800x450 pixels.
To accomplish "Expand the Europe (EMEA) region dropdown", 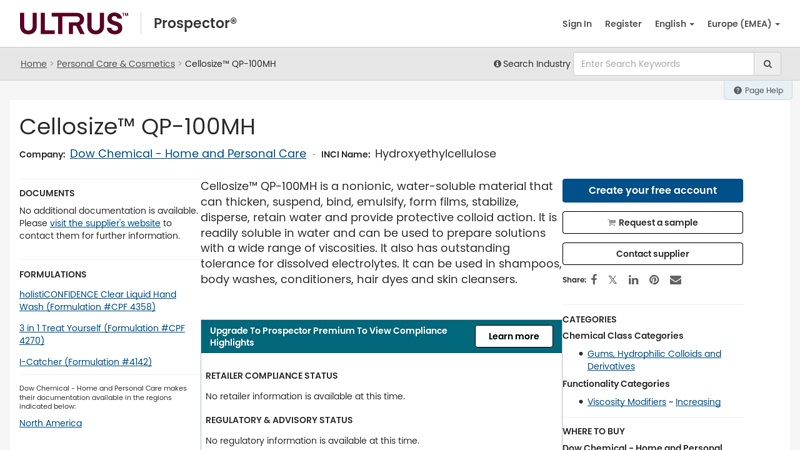I will click(x=743, y=24).
